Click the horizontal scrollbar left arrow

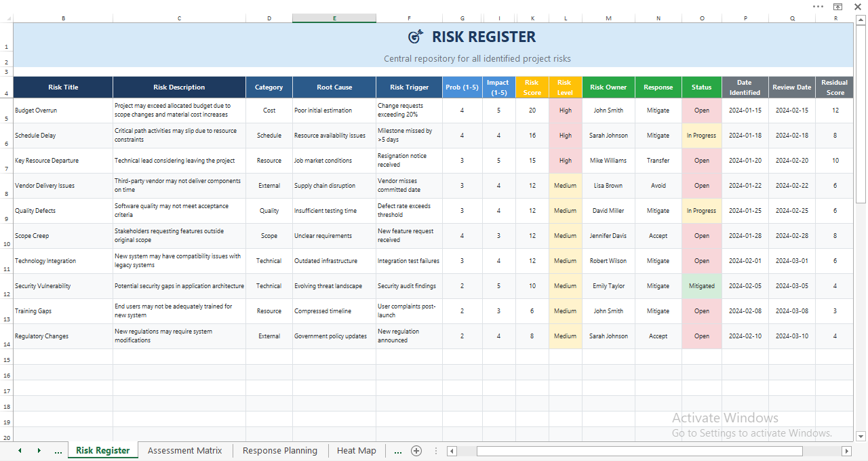click(x=452, y=451)
